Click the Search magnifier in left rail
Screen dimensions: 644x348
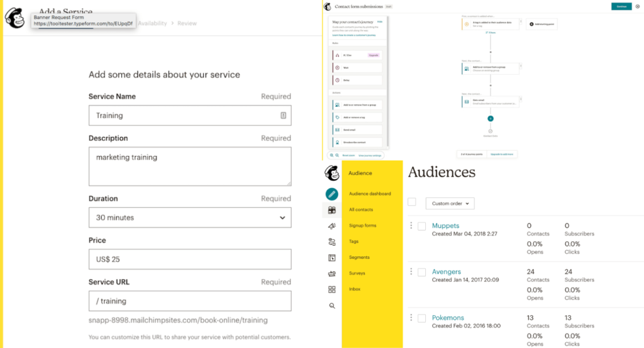pos(332,306)
